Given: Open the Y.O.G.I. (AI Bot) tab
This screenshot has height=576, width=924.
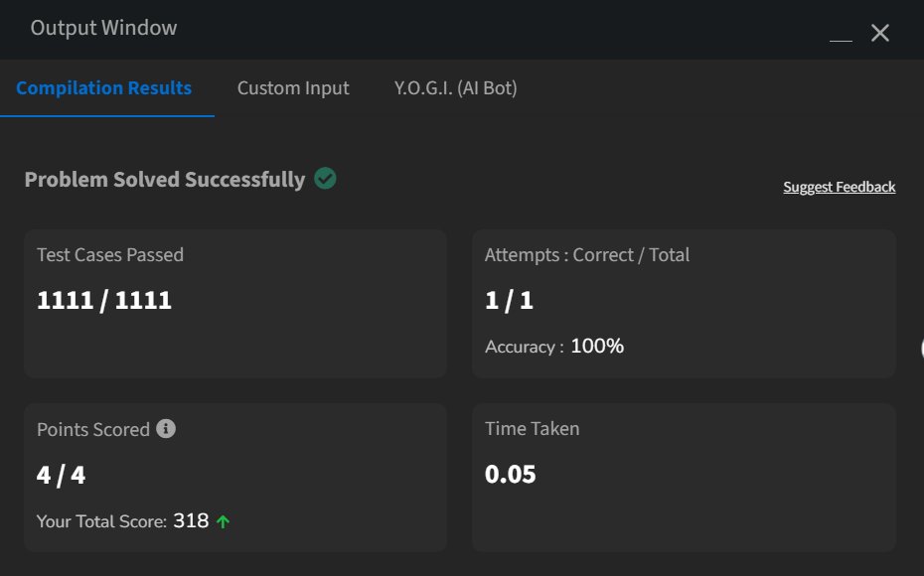Looking at the screenshot, I should click(456, 88).
